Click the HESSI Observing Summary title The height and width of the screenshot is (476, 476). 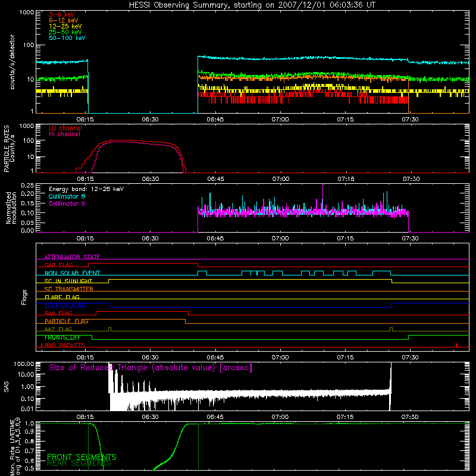(x=252, y=5)
